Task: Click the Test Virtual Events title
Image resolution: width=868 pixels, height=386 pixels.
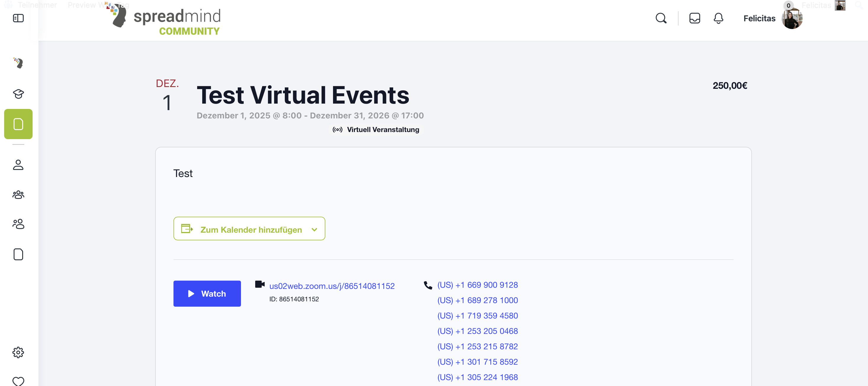Action: [303, 95]
